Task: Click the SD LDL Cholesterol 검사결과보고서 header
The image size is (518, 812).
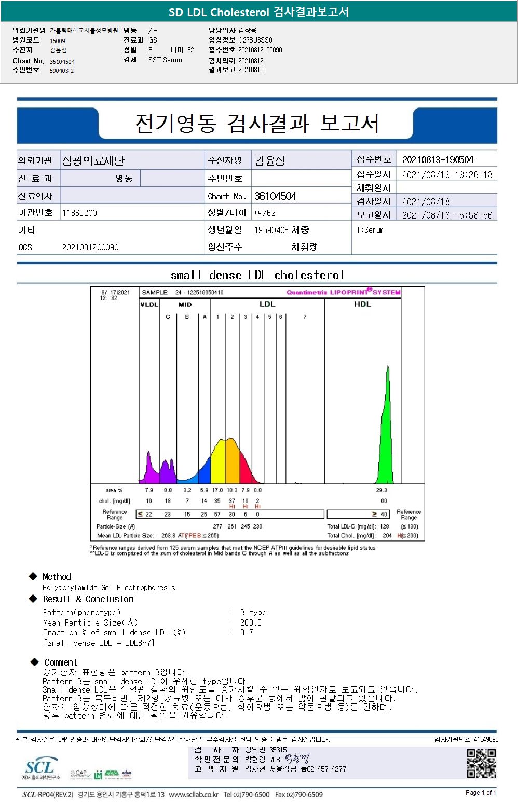Action: tap(258, 12)
